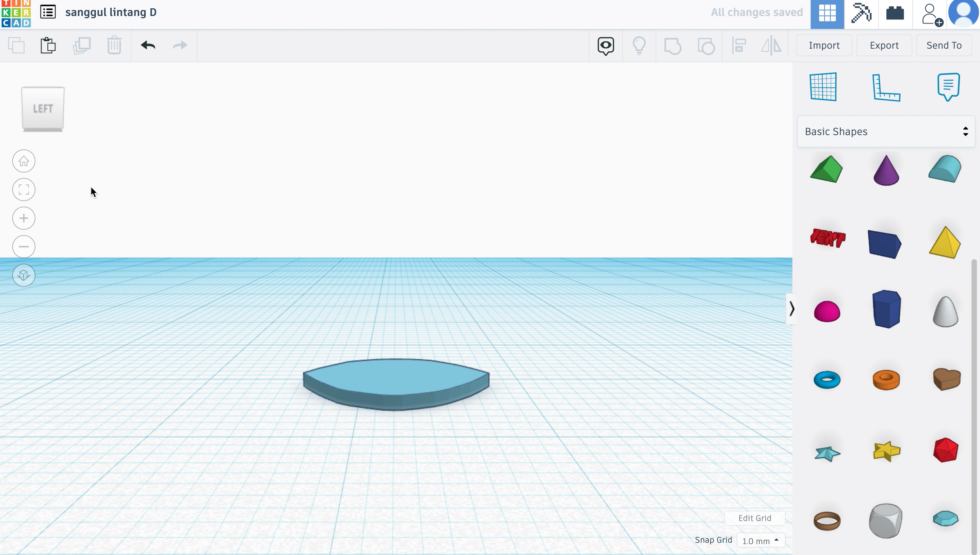The width and height of the screenshot is (980, 555).
Task: Select the magenta Half Sphere shape
Action: click(x=827, y=311)
